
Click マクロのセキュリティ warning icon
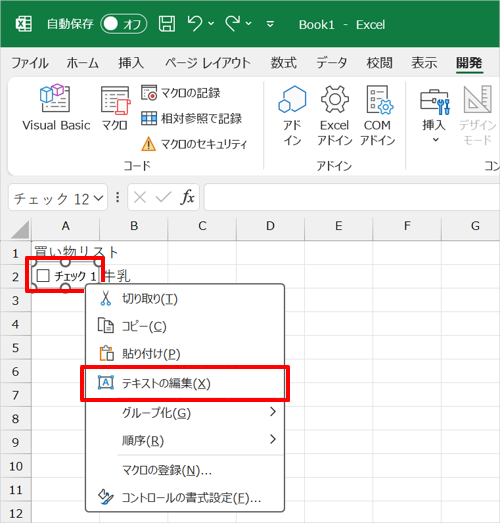click(148, 144)
